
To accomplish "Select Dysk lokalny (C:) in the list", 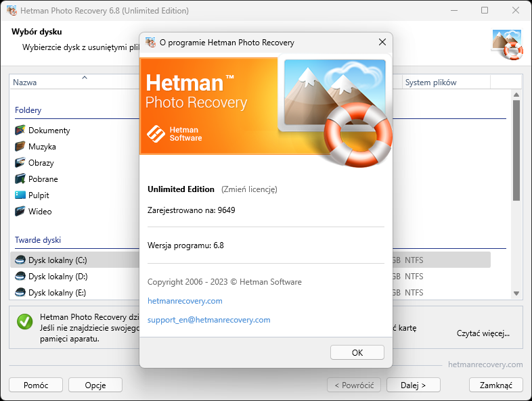I will point(74,260).
